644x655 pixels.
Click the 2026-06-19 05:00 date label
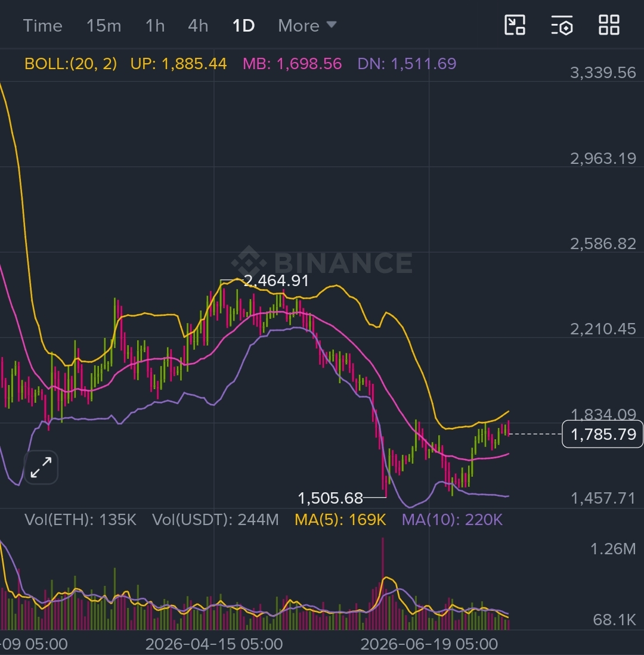(x=429, y=644)
